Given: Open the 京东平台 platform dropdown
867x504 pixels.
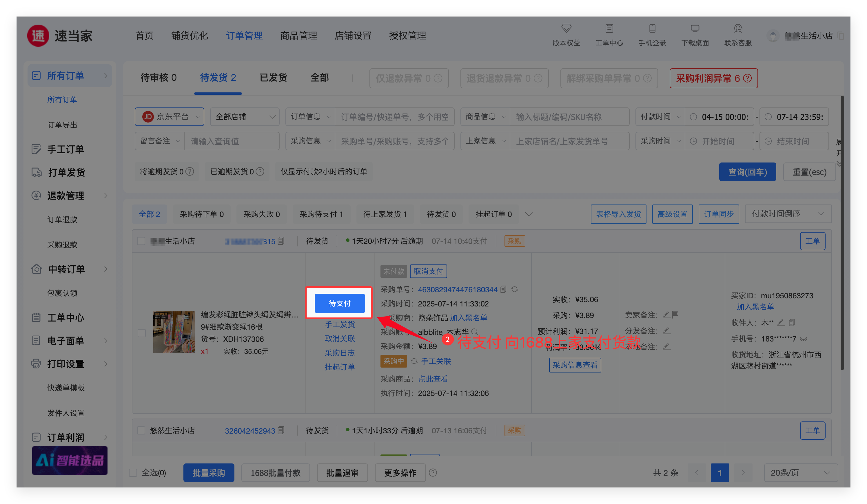Looking at the screenshot, I should [x=169, y=117].
